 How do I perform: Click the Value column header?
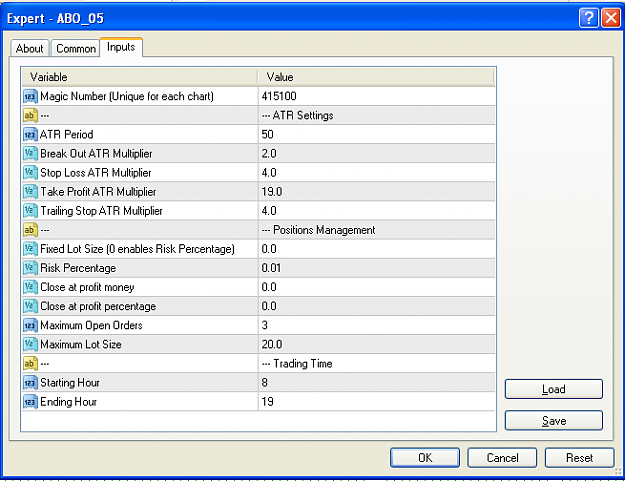(376, 77)
